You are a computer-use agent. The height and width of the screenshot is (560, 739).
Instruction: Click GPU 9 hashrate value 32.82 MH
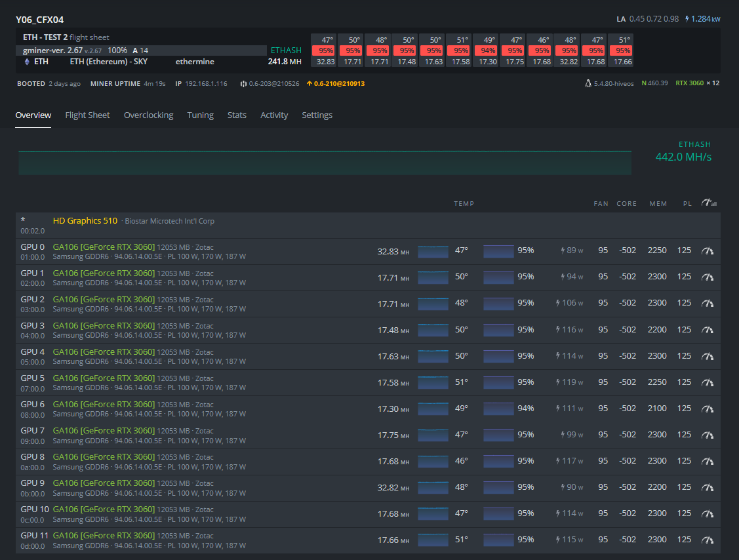click(393, 488)
